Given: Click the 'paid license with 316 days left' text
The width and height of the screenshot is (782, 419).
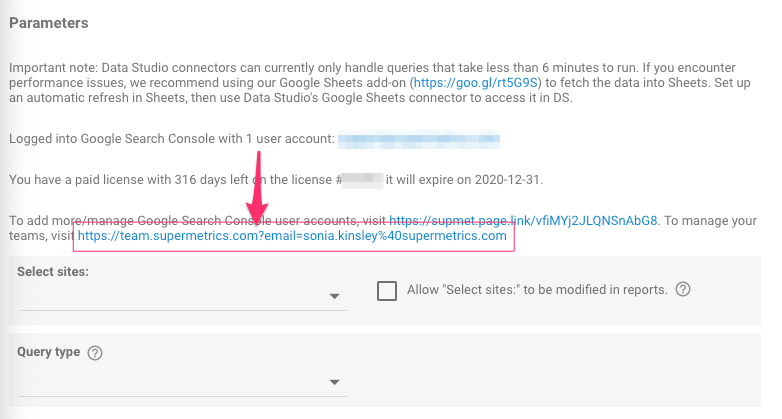Looking at the screenshot, I should tap(162, 180).
